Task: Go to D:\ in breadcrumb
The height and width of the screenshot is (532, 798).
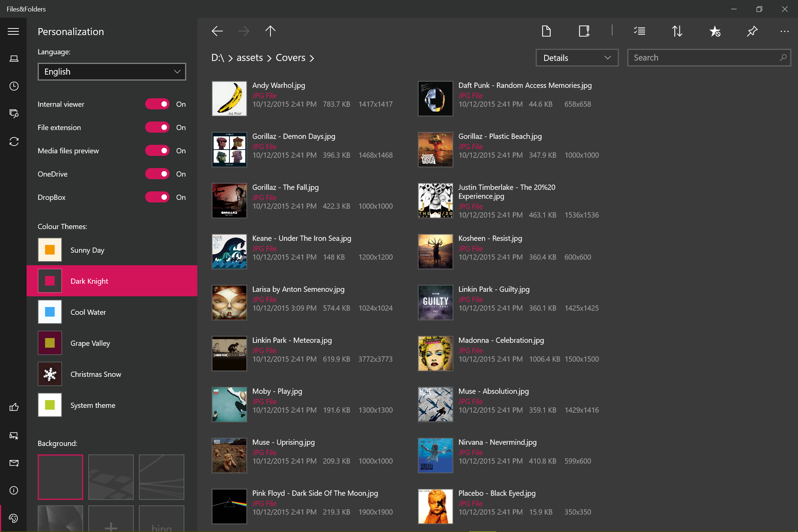Action: click(218, 58)
